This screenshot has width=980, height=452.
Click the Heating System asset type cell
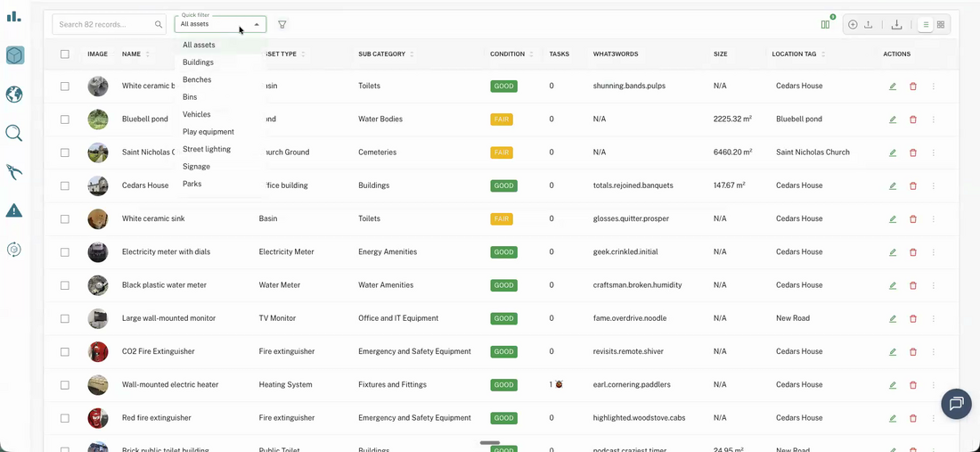[285, 384]
